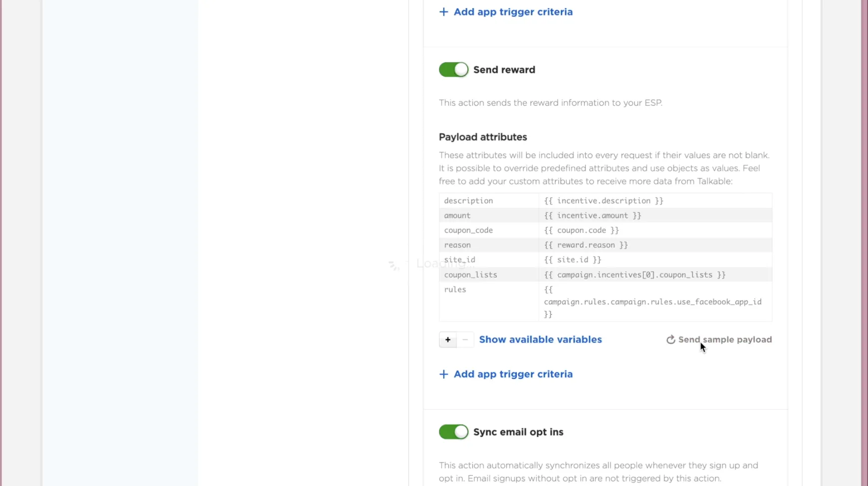Add app trigger criteria above Send reward
This screenshot has height=486, width=868.
click(x=506, y=12)
